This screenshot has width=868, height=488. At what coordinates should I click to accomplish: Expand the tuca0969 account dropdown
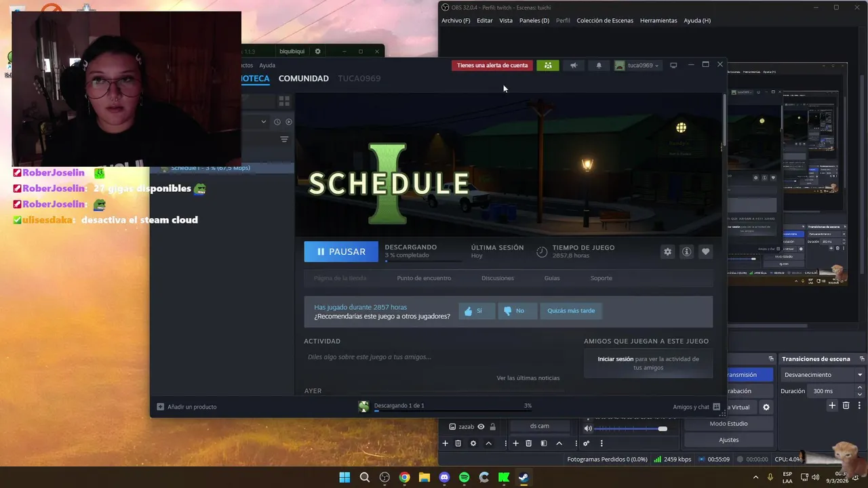click(x=638, y=65)
